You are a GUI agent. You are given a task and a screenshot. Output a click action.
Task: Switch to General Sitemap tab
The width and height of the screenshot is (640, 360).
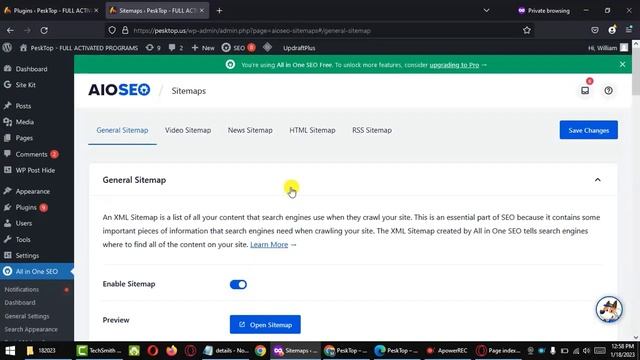[122, 130]
